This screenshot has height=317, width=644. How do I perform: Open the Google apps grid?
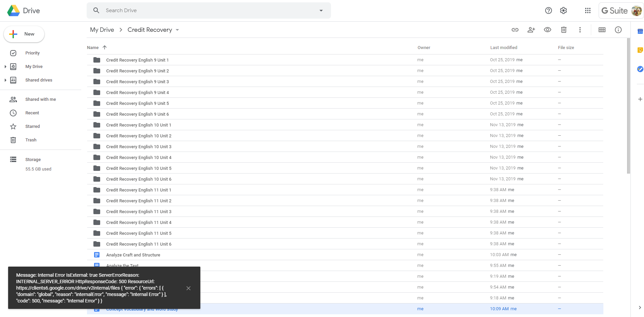click(x=588, y=10)
